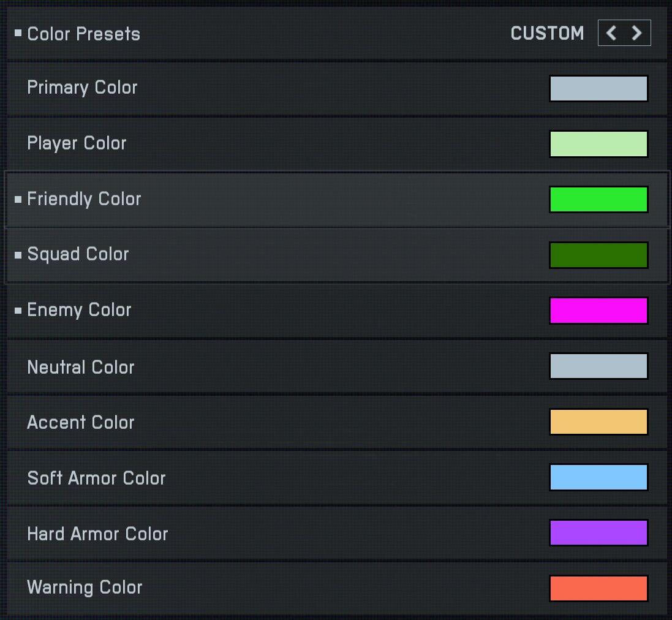Select the Neutral Color gray swatch
The height and width of the screenshot is (620, 672).
pyautogui.click(x=598, y=366)
